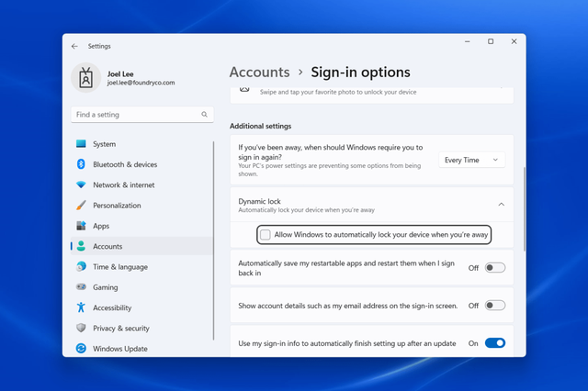Open Time & language category
Screen dimensions: 588x391
click(x=141, y=266)
